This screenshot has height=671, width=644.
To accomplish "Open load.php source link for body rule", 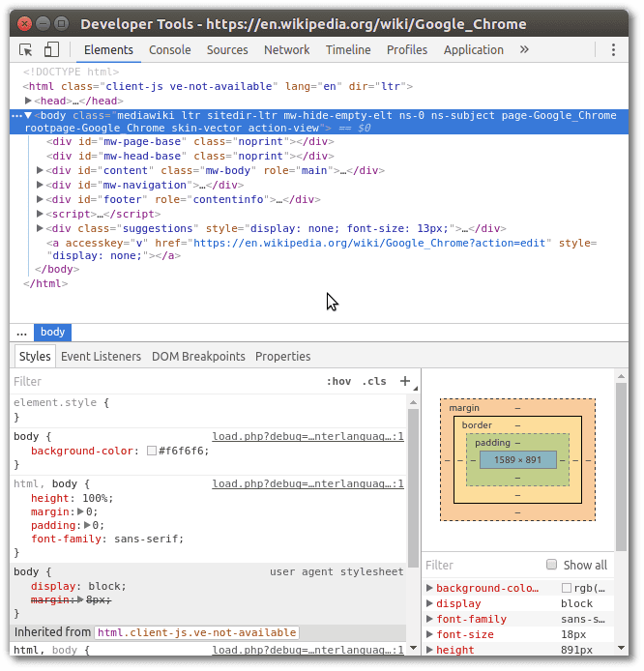I will point(308,436).
